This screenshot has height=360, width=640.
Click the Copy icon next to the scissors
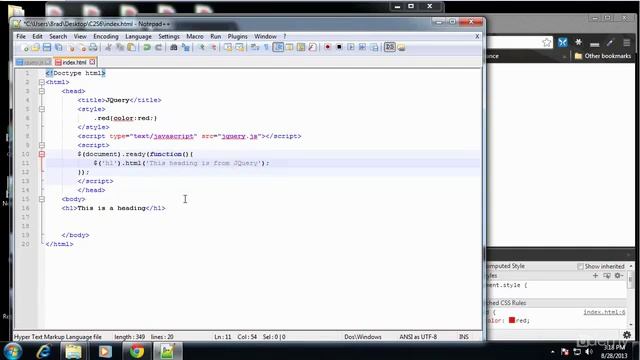tap(120, 47)
